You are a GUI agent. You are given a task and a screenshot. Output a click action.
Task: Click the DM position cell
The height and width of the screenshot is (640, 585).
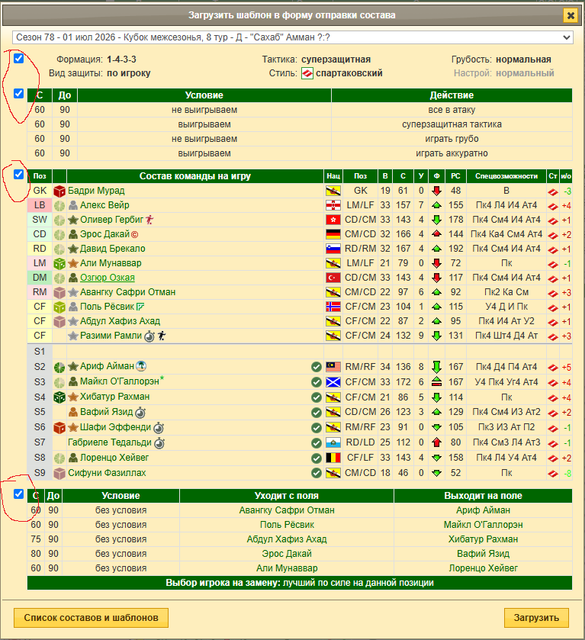click(40, 278)
